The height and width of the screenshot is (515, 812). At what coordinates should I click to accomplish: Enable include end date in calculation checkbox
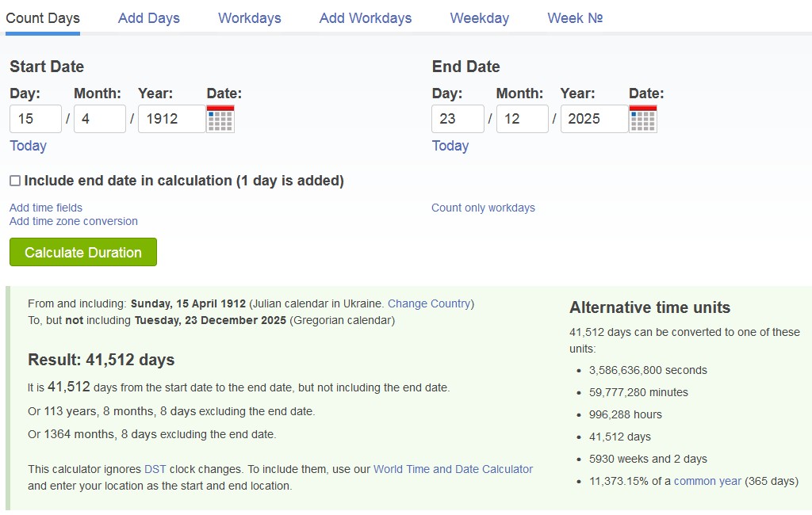[15, 181]
